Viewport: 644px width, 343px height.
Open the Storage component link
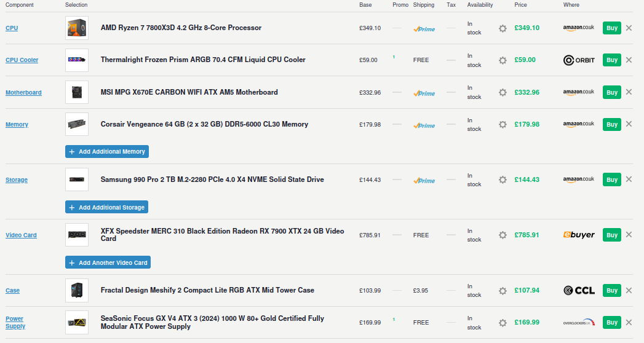(17, 179)
